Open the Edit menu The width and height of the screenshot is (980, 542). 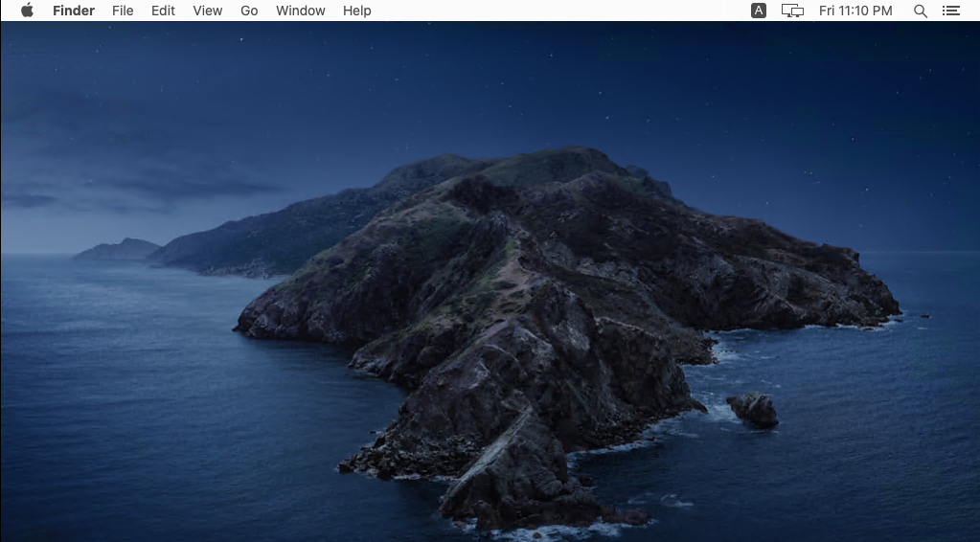163,11
